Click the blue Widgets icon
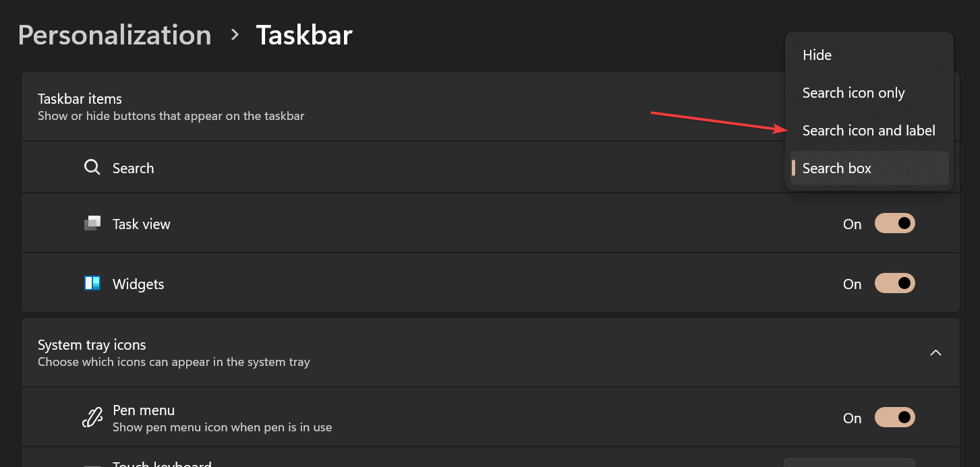 coord(92,284)
